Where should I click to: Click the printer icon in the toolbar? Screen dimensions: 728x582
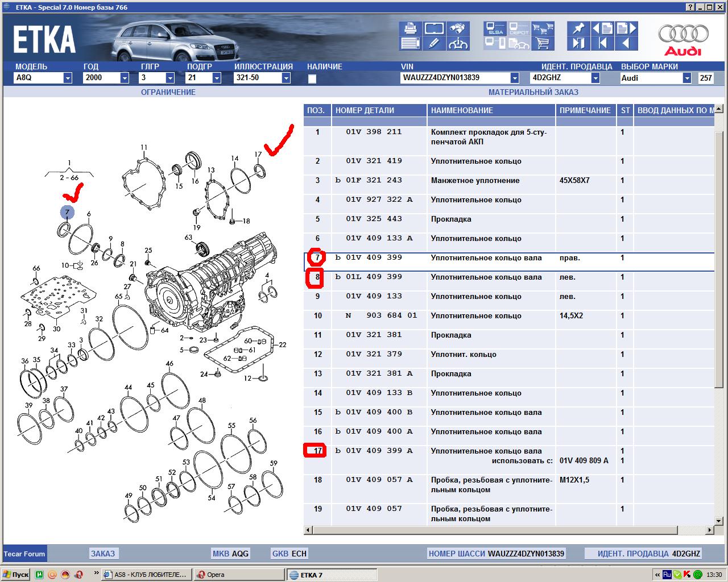pyautogui.click(x=410, y=28)
